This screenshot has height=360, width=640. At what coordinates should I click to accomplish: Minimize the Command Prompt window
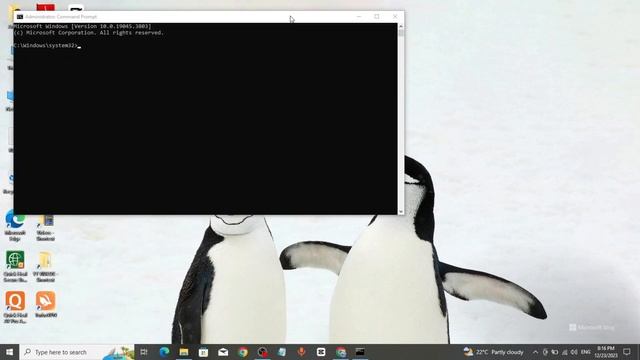click(359, 17)
